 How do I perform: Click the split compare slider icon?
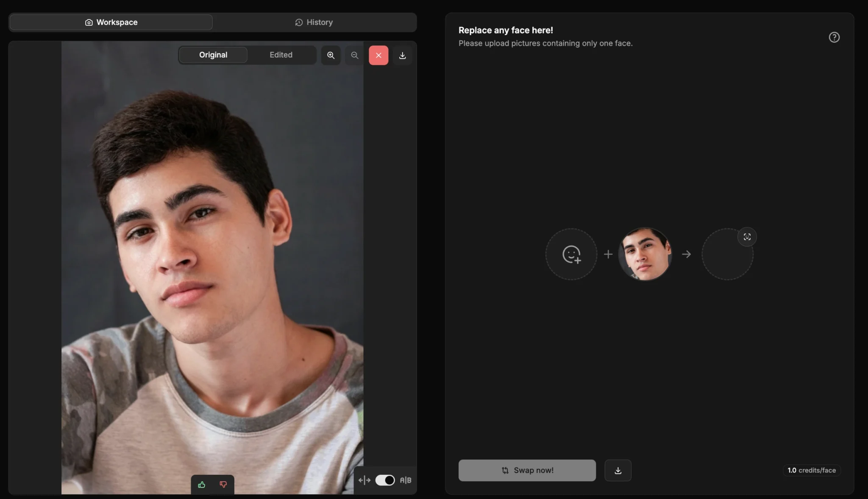[x=364, y=480]
